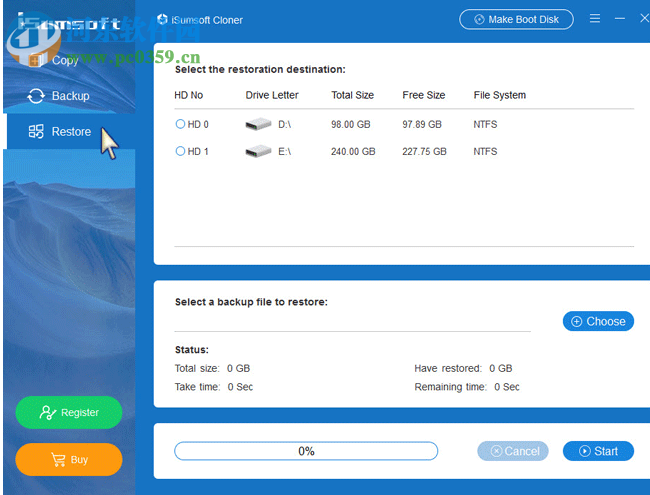Image resolution: width=650 pixels, height=495 pixels.
Task: Click the Backup circular arrows icon
Action: (36, 96)
